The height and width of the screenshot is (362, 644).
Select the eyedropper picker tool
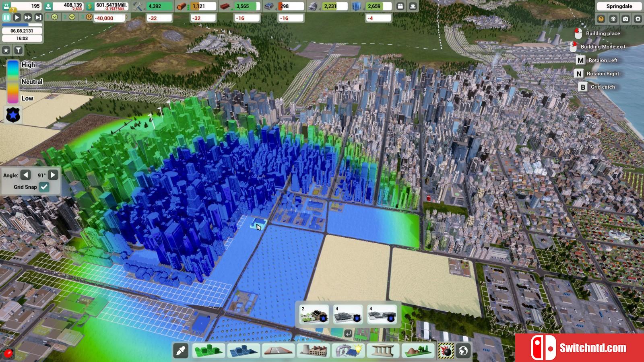click(x=181, y=351)
